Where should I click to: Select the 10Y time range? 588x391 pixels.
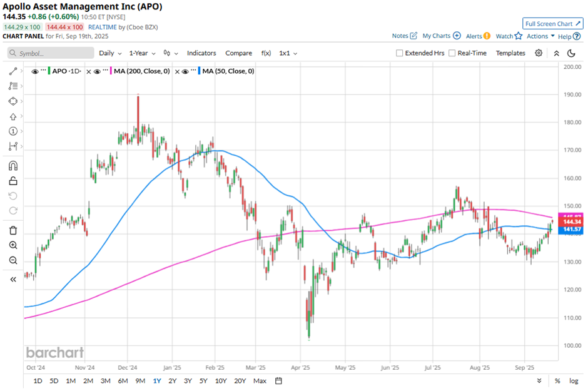click(220, 381)
